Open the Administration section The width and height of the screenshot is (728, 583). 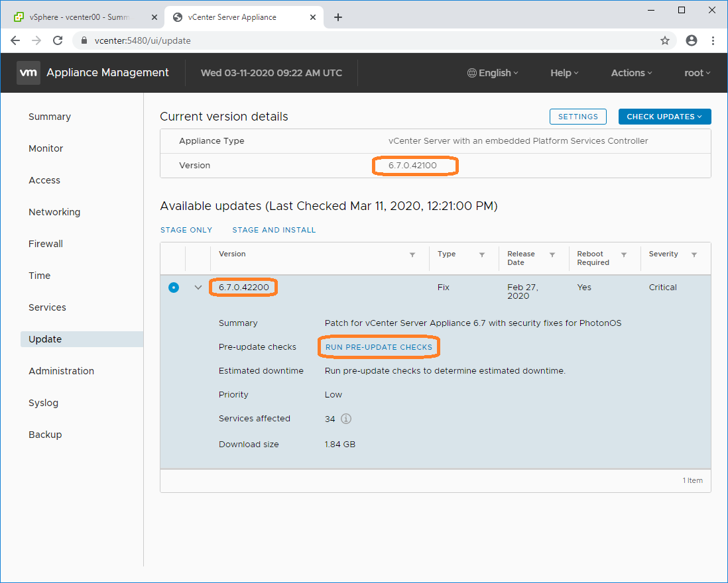pos(61,371)
